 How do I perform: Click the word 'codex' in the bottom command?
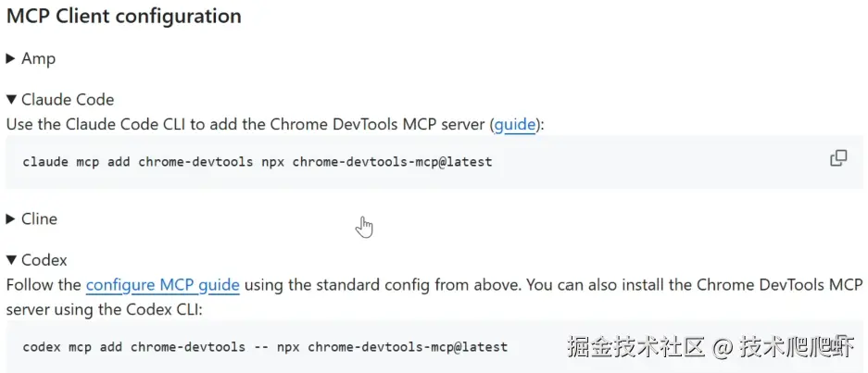click(x=42, y=347)
